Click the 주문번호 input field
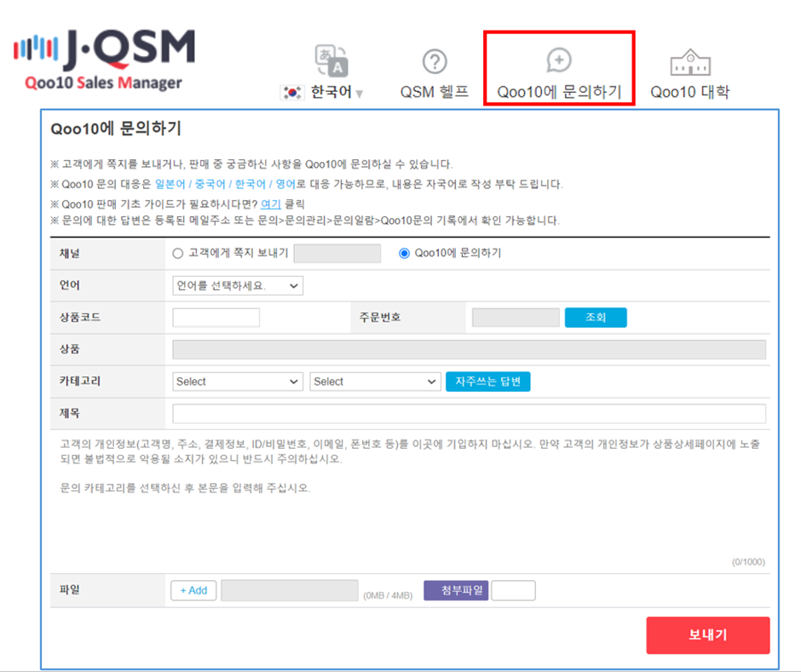This screenshot has width=801, height=672. (x=516, y=317)
